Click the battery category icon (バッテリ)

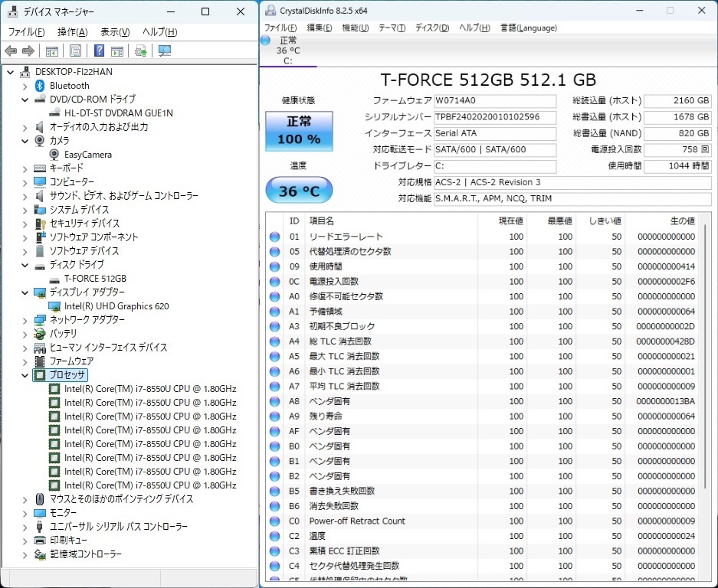click(40, 334)
